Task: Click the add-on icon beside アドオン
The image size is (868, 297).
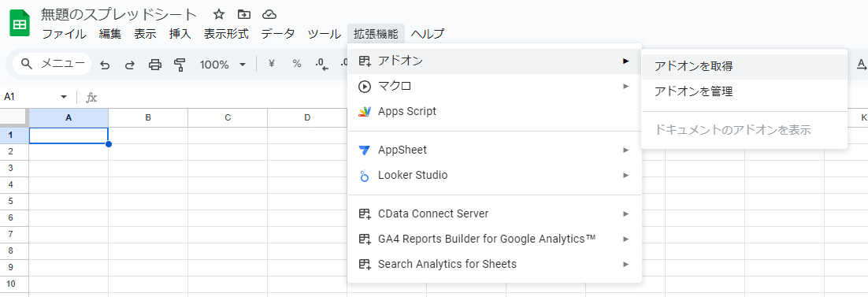Action: [x=364, y=61]
